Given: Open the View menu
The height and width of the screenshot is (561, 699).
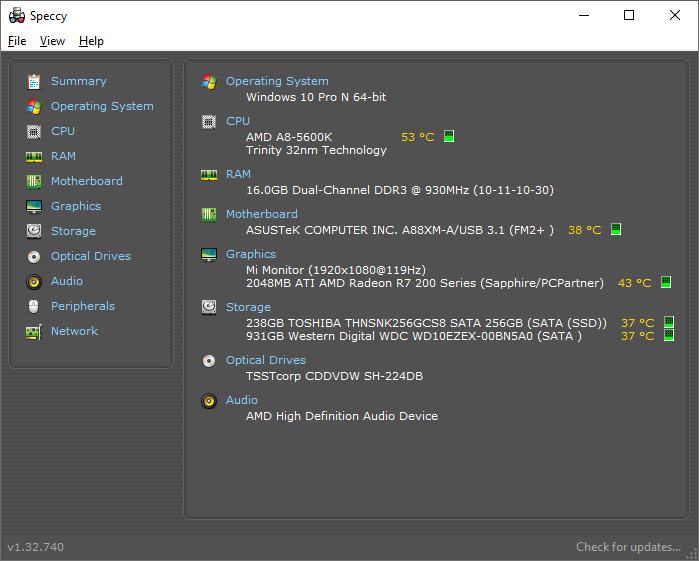Looking at the screenshot, I should pos(52,41).
